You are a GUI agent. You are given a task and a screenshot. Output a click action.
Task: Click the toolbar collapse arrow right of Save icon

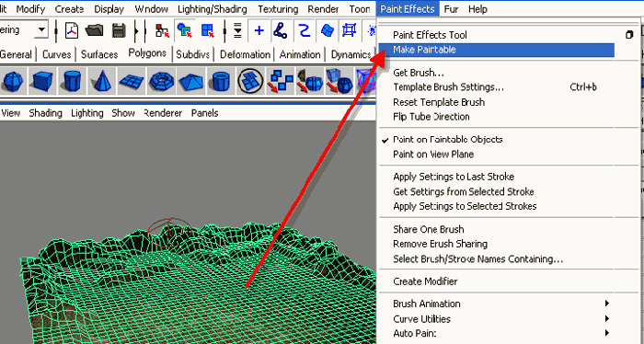coord(136,30)
